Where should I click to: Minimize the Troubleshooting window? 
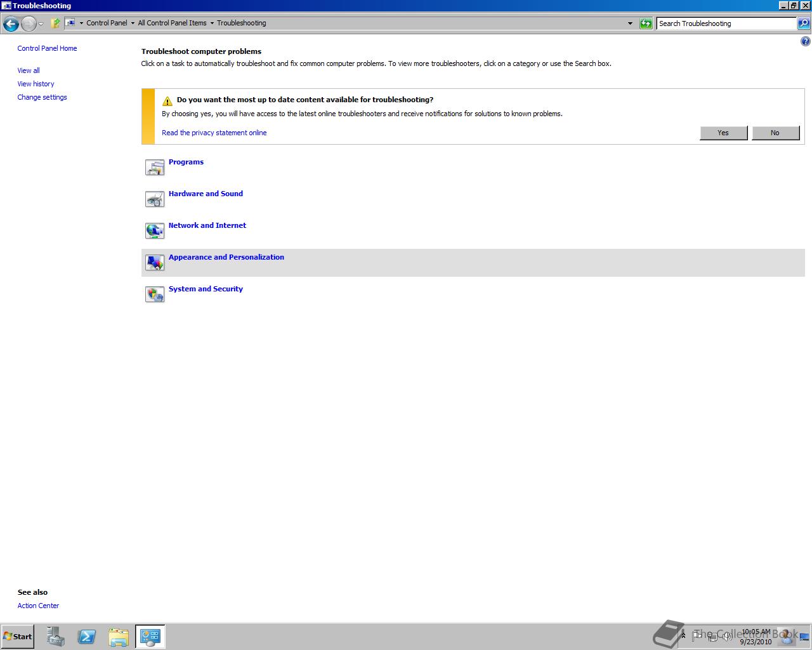783,6
